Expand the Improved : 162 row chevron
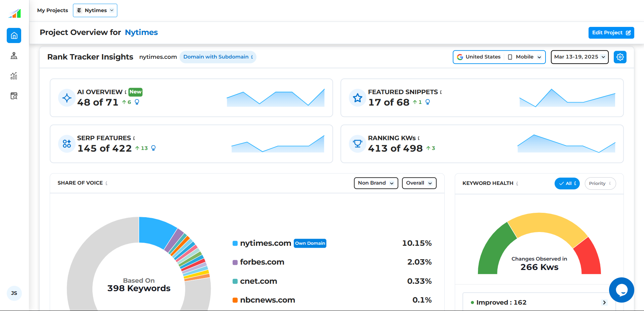The height and width of the screenshot is (311, 644). [604, 303]
